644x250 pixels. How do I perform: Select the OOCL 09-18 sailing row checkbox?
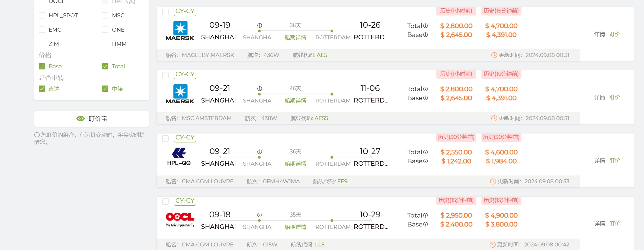[166, 202]
